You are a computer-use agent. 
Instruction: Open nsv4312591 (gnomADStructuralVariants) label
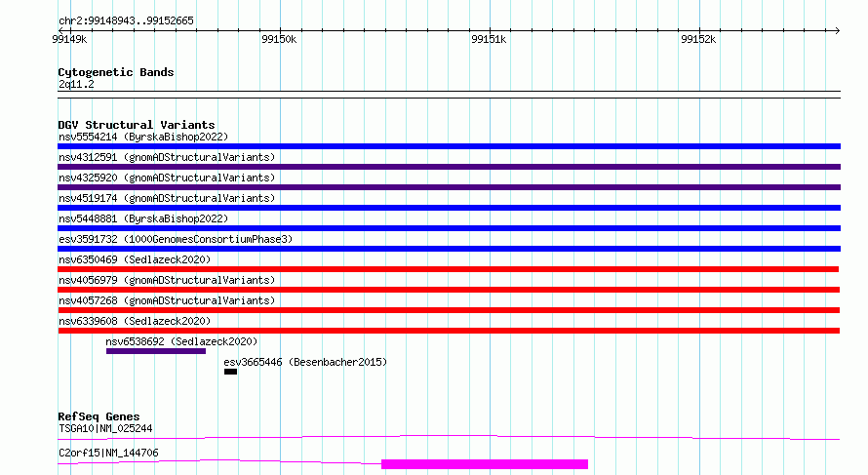coord(167,157)
